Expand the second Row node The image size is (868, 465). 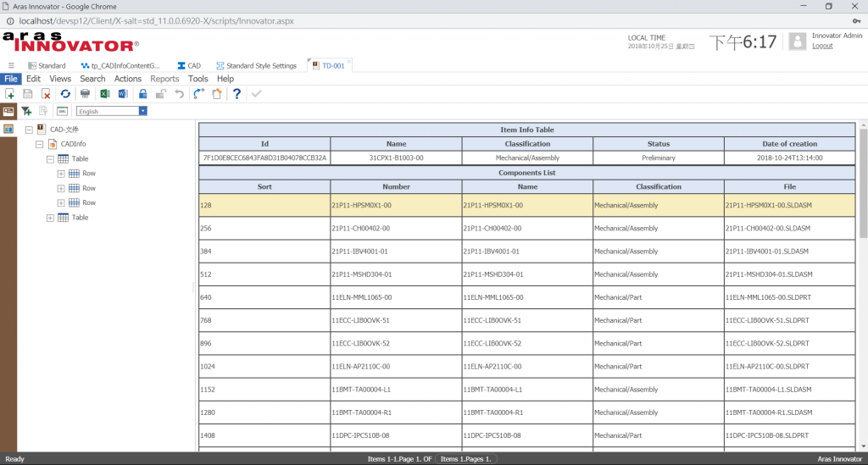click(61, 189)
